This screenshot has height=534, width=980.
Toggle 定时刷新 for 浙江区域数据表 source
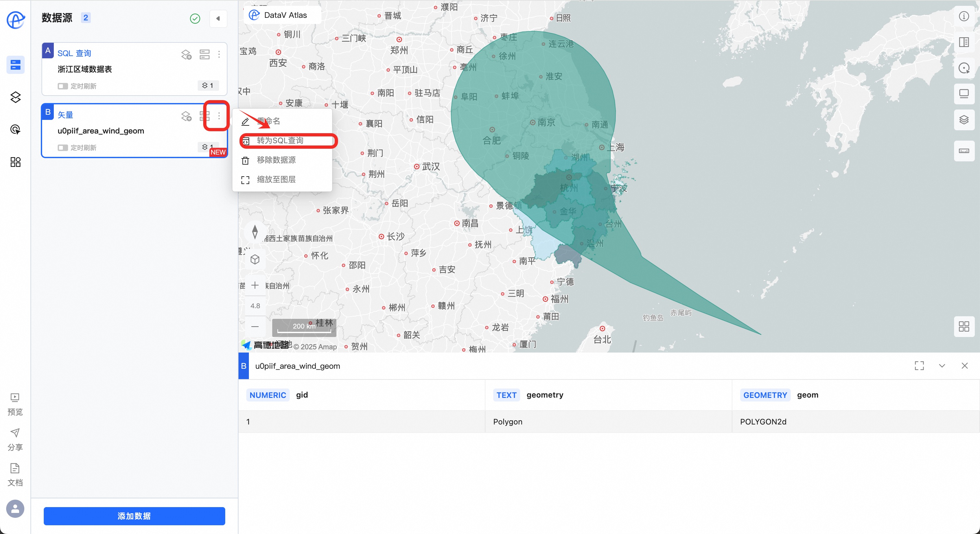point(63,86)
